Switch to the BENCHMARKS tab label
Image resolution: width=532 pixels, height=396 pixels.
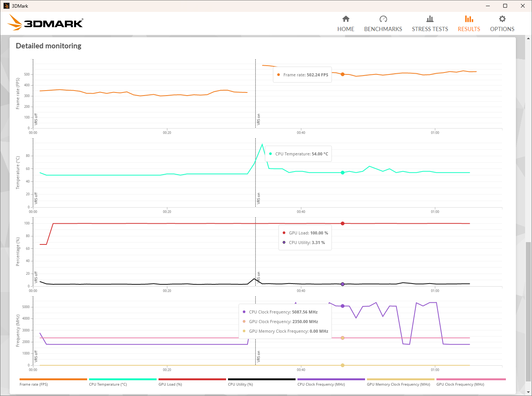383,29
